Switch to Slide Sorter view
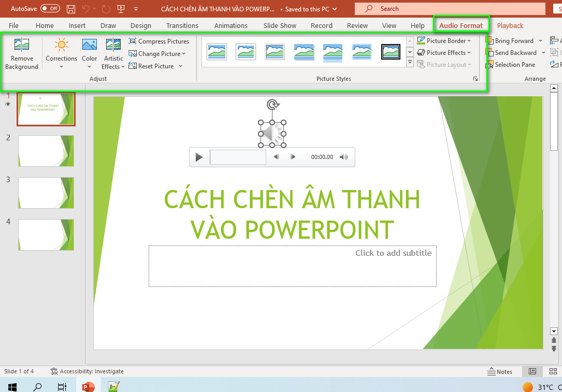The width and height of the screenshot is (562, 392). tap(553, 372)
